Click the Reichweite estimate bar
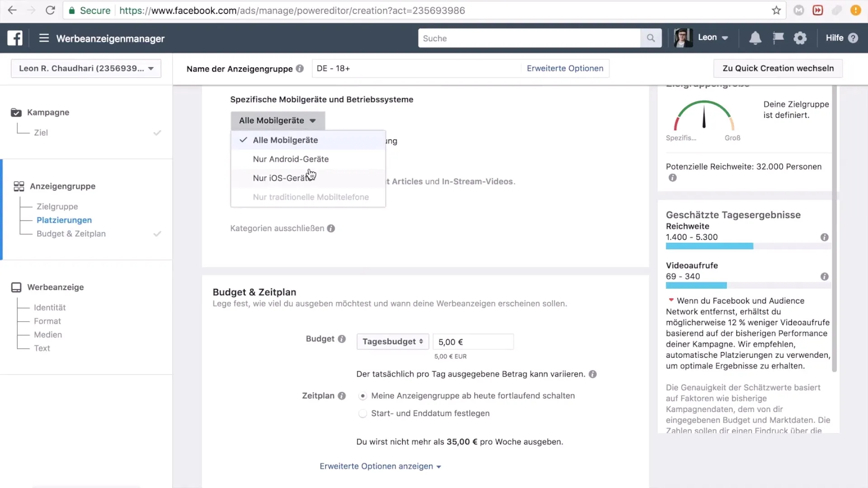 click(x=748, y=246)
